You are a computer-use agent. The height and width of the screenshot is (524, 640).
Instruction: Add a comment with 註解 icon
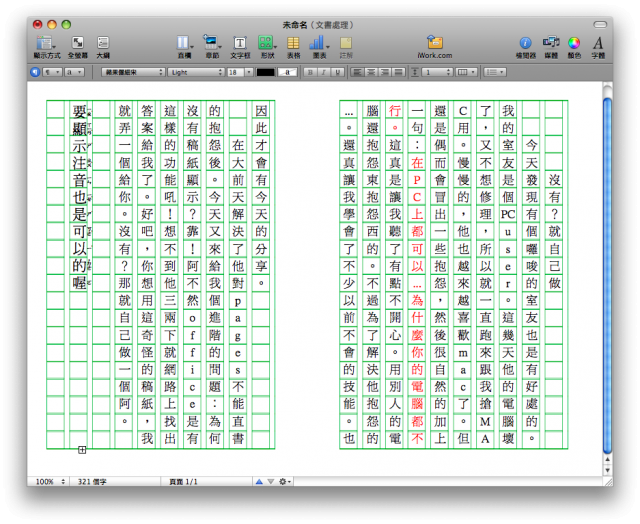(346, 47)
